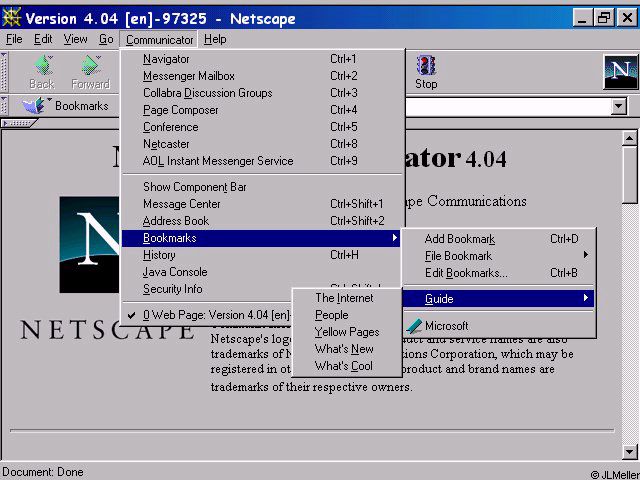This screenshot has width=640, height=480.
Task: Open Yellow Pages guide
Action: pos(347,332)
